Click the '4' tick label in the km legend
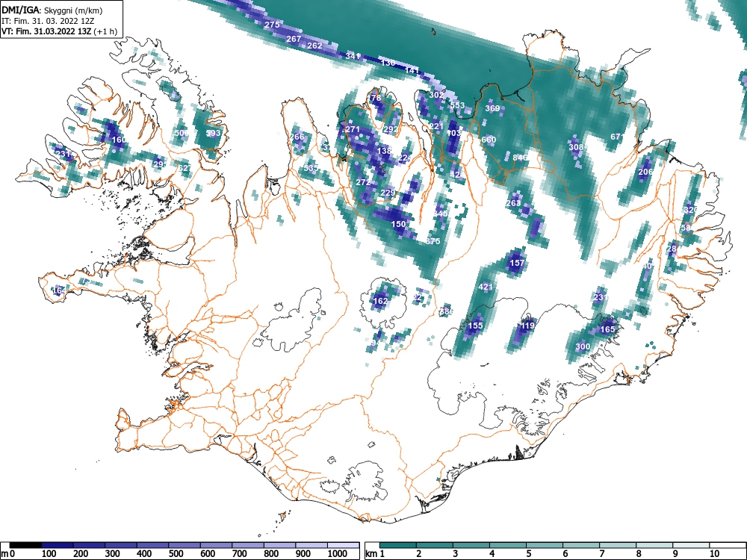The height and width of the screenshot is (560, 747). pyautogui.click(x=492, y=554)
